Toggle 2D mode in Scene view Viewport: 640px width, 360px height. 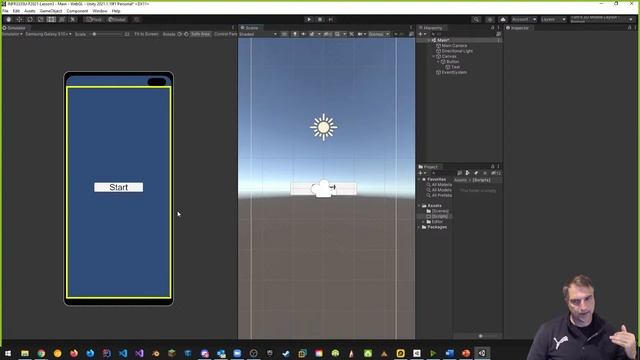click(284, 34)
